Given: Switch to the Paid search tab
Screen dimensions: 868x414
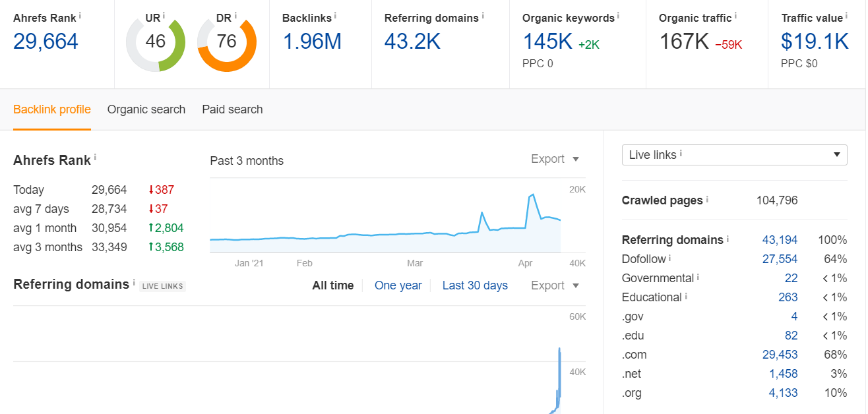Looking at the screenshot, I should (x=232, y=109).
